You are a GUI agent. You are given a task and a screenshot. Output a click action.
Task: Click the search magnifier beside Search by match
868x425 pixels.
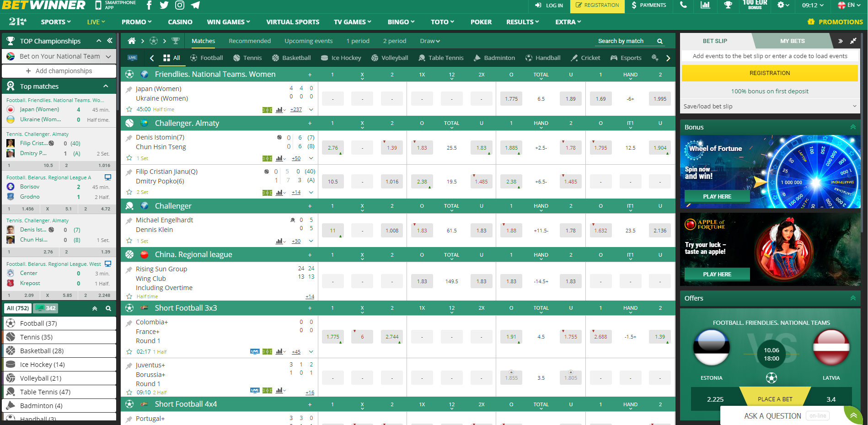[x=660, y=41]
